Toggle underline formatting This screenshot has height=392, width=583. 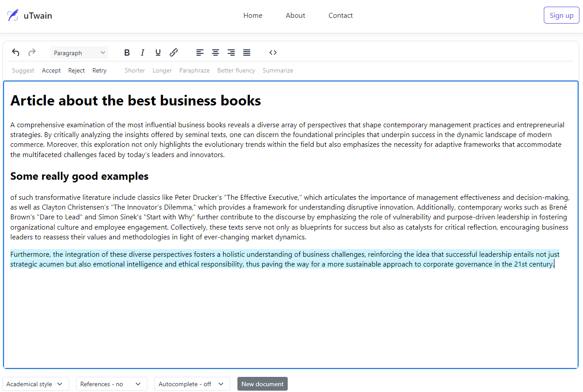pyautogui.click(x=158, y=53)
